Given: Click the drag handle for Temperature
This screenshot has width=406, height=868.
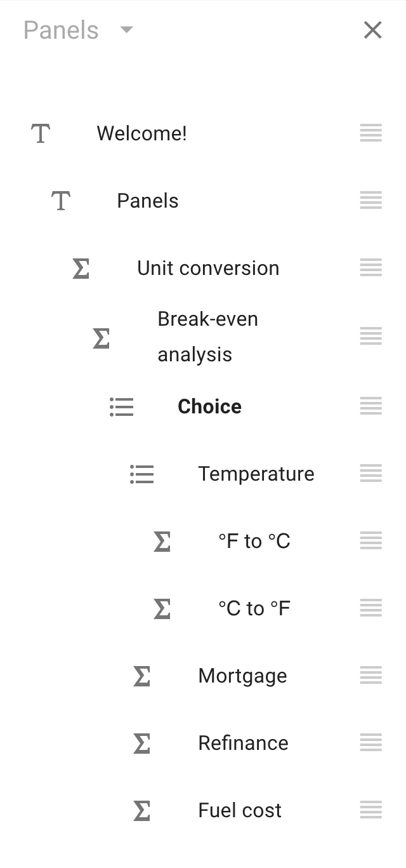Looking at the screenshot, I should [371, 474].
